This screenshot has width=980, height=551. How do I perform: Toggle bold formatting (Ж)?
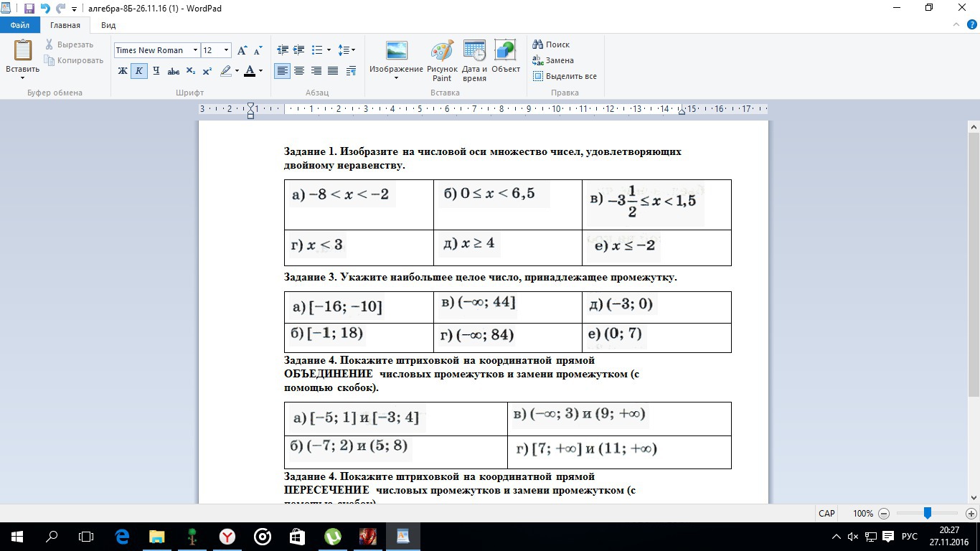pos(123,71)
